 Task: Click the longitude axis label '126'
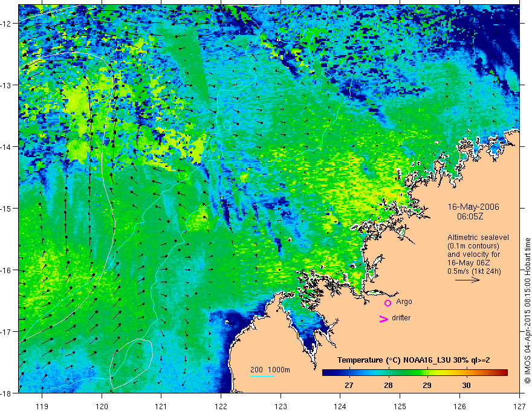pos(459,406)
